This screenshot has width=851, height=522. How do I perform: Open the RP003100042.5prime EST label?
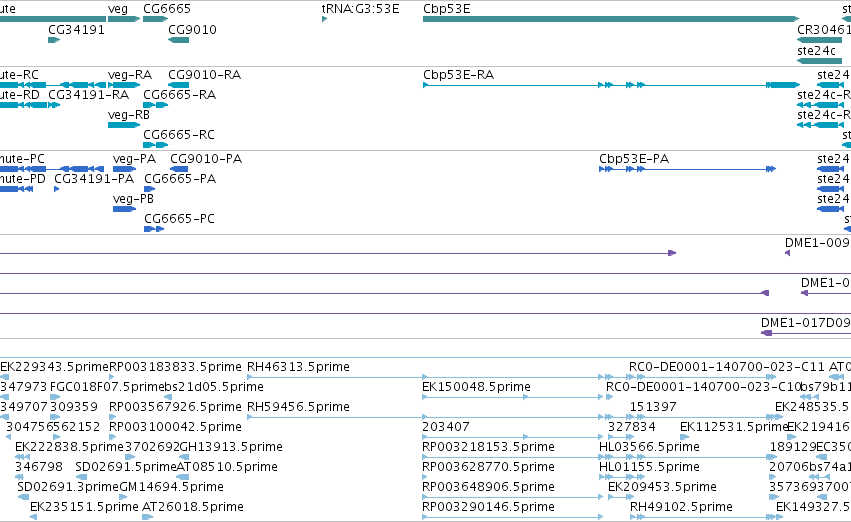175,427
